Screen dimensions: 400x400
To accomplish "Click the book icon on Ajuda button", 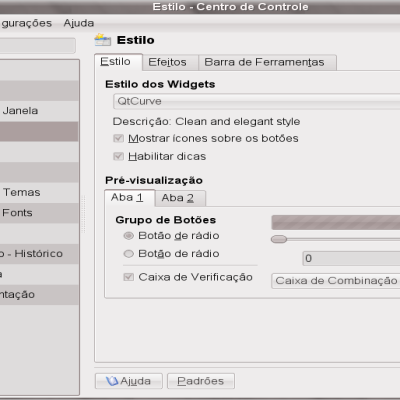I will [112, 381].
